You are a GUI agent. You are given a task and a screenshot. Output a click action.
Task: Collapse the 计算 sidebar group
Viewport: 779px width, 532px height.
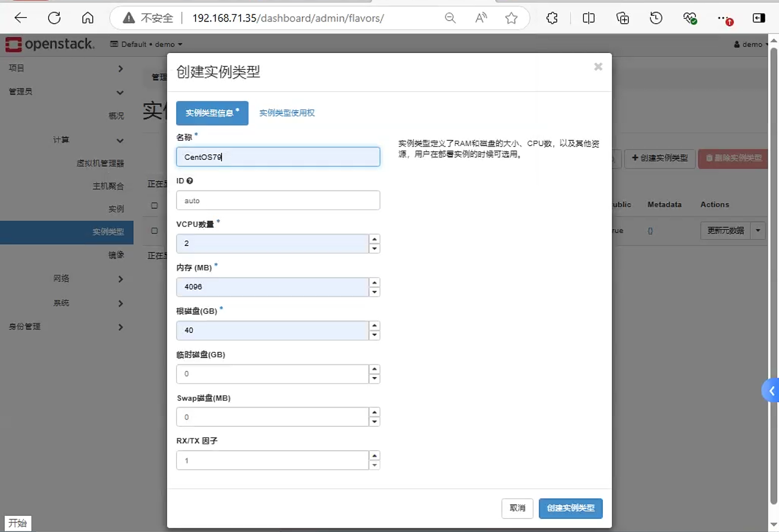pyautogui.click(x=66, y=140)
